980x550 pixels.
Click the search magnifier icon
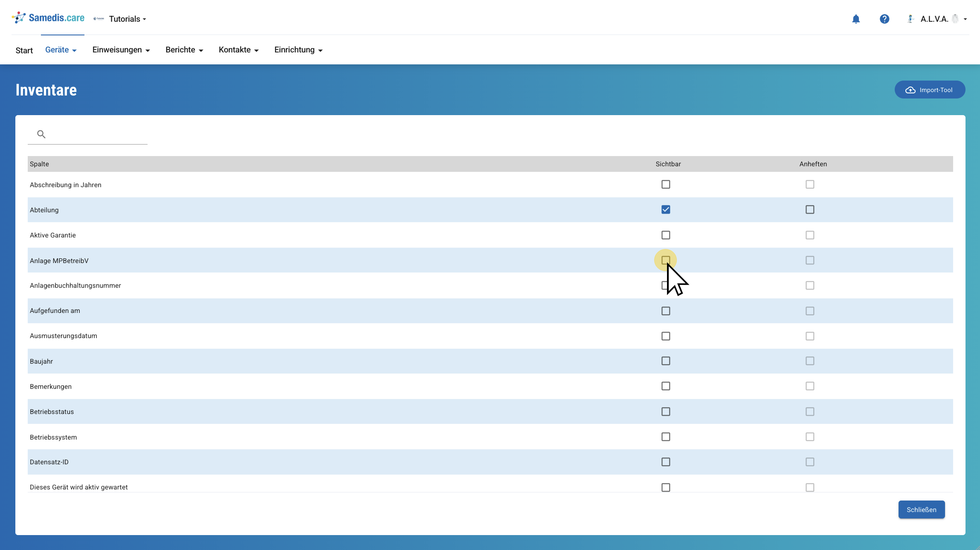41,134
